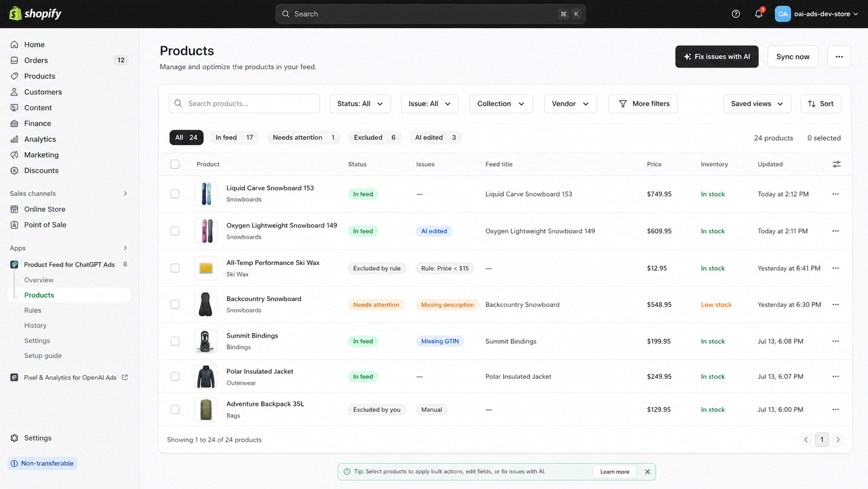Switch to the Excluded tab

point(374,137)
